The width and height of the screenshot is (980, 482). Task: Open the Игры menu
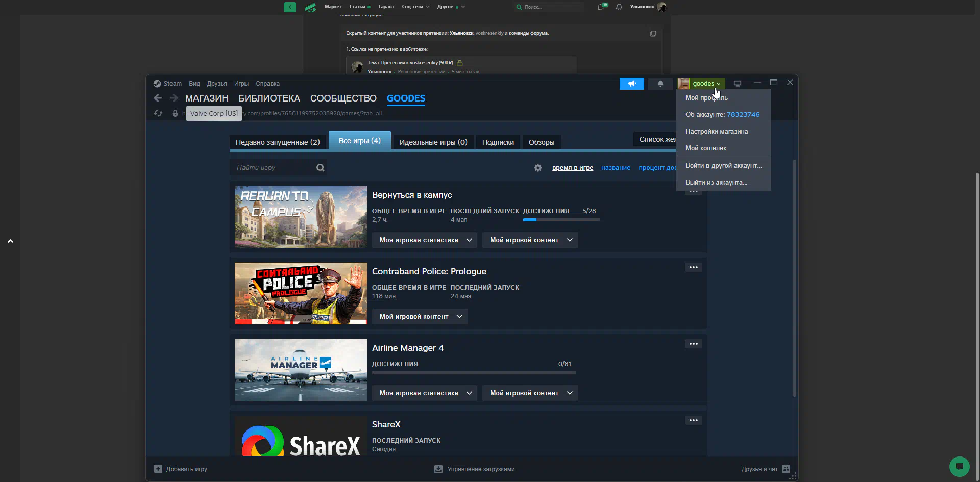241,84
